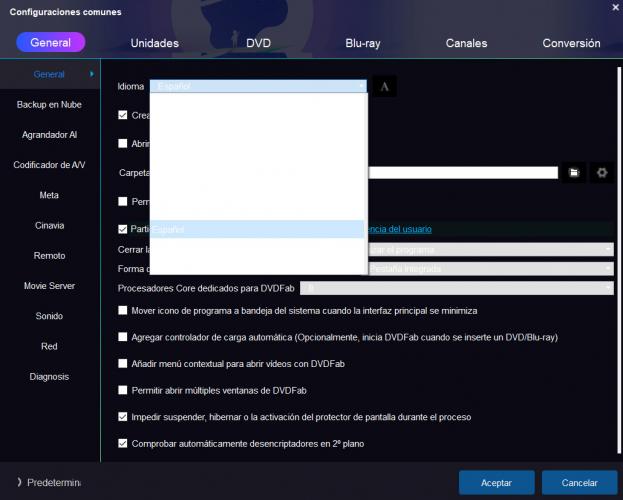
Task: Open Cinavia settings in sidebar
Action: click(49, 225)
